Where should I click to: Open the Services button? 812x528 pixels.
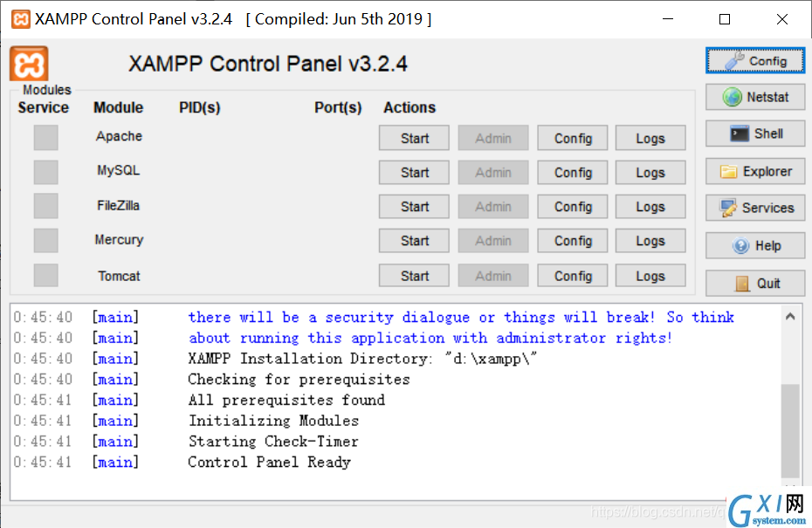coord(755,208)
